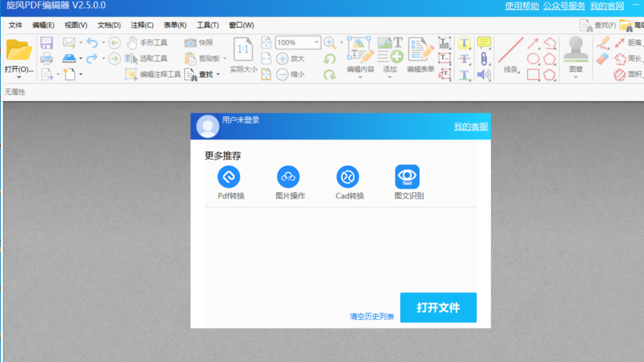This screenshot has height=362, width=644.
Task: Click the Undo arrow icon
Action: pos(92,43)
